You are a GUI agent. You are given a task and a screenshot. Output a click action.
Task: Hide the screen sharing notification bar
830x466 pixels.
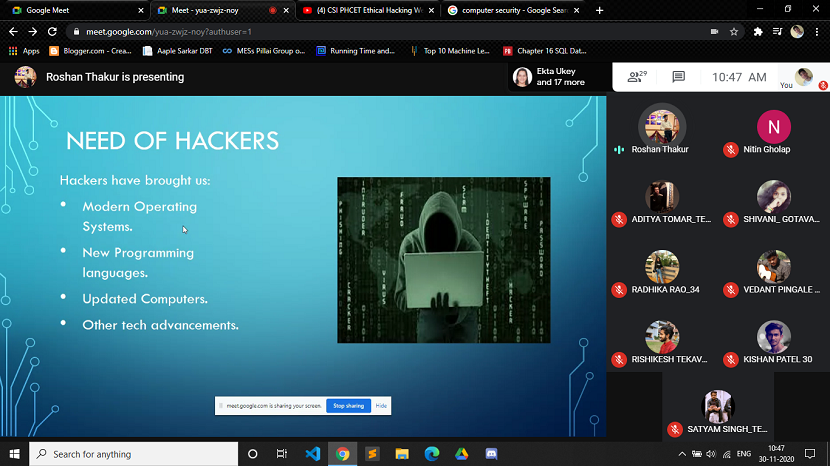pos(381,406)
